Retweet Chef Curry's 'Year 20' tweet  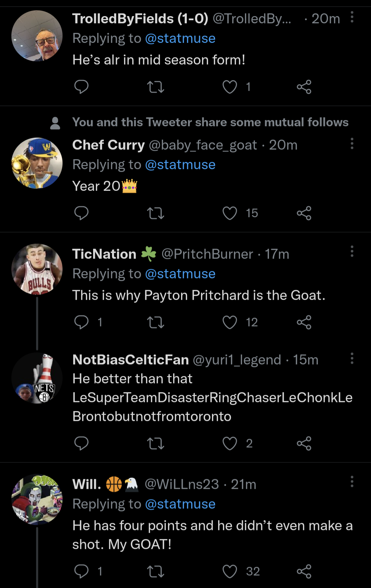pyautogui.click(x=156, y=213)
